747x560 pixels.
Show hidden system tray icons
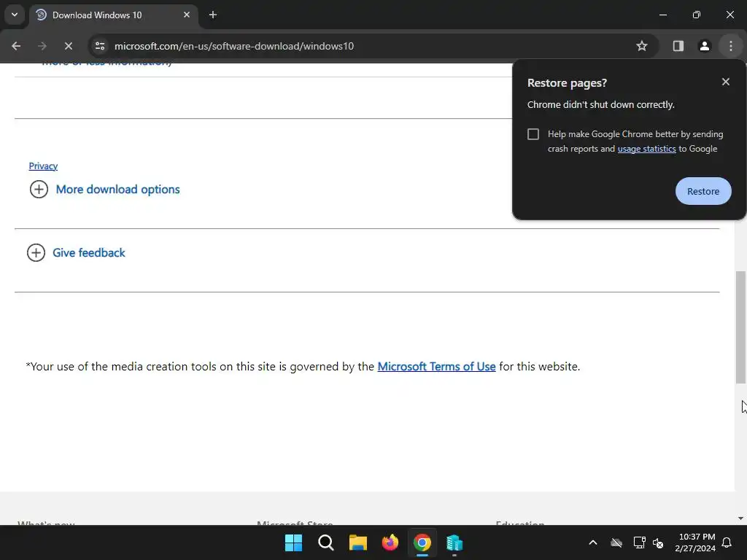[593, 542]
